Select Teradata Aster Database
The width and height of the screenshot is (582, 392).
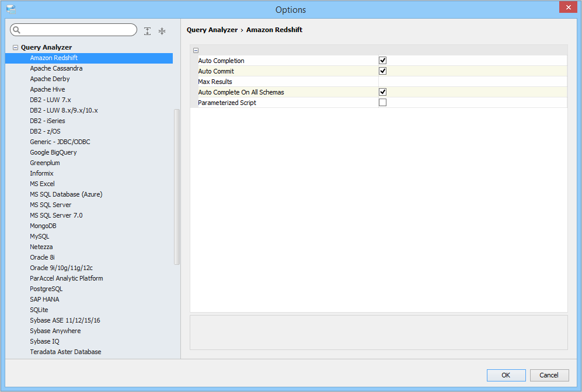point(66,352)
